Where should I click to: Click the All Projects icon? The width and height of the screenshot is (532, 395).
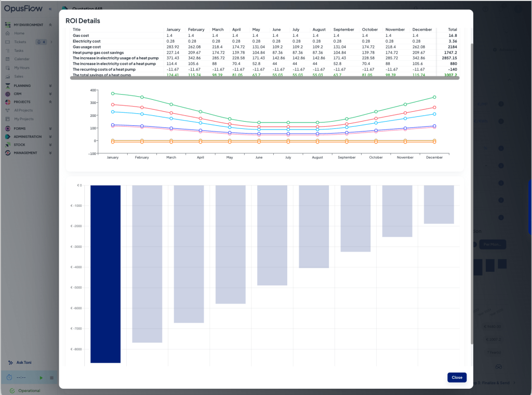7,110
